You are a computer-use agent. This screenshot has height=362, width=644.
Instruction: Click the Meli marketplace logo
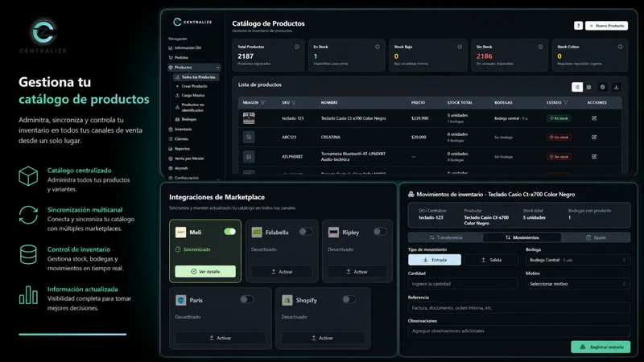tap(180, 232)
